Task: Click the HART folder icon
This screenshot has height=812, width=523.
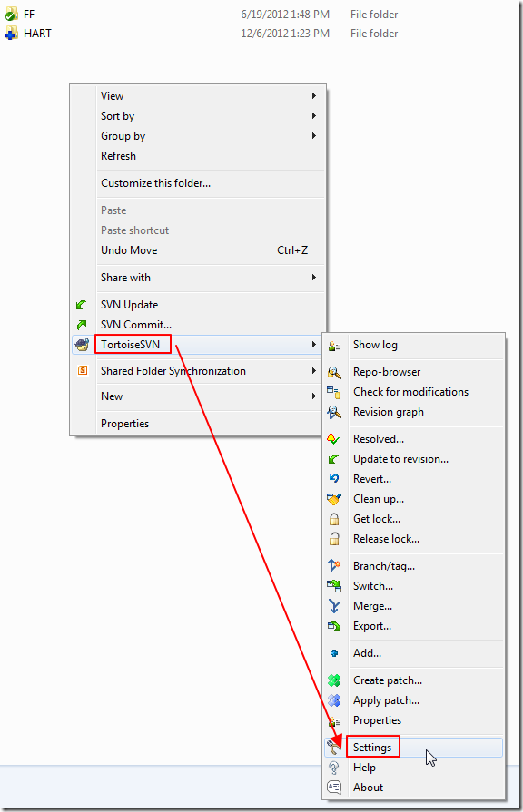Action: tap(12, 34)
